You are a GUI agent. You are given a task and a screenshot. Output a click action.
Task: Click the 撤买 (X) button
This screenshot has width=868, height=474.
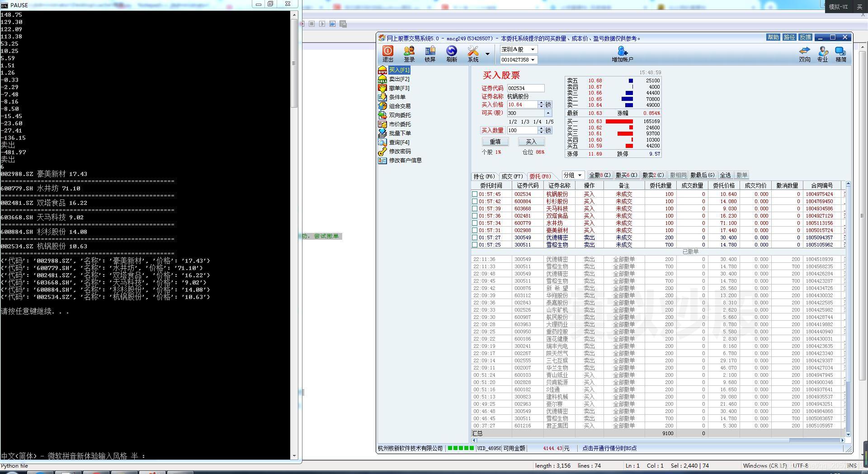coord(627,175)
